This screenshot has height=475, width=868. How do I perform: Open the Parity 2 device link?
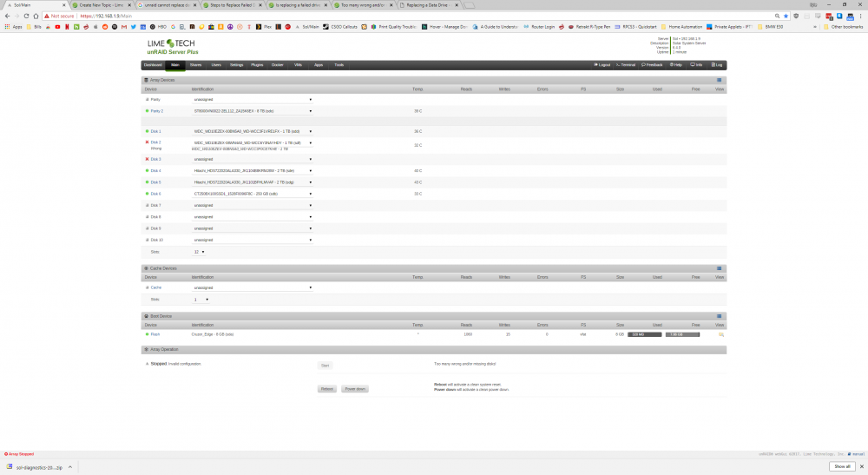[x=156, y=111]
